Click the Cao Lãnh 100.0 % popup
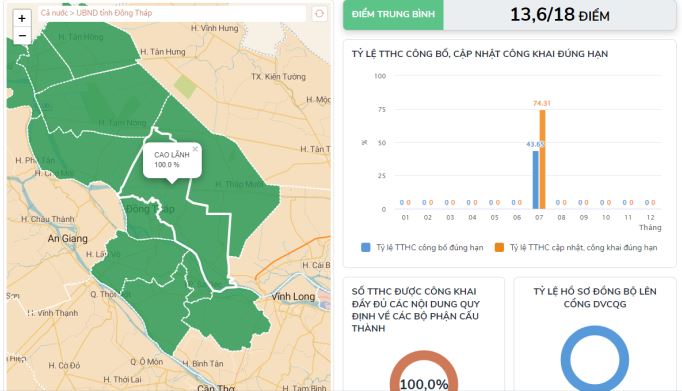The image size is (682, 391). point(172,160)
